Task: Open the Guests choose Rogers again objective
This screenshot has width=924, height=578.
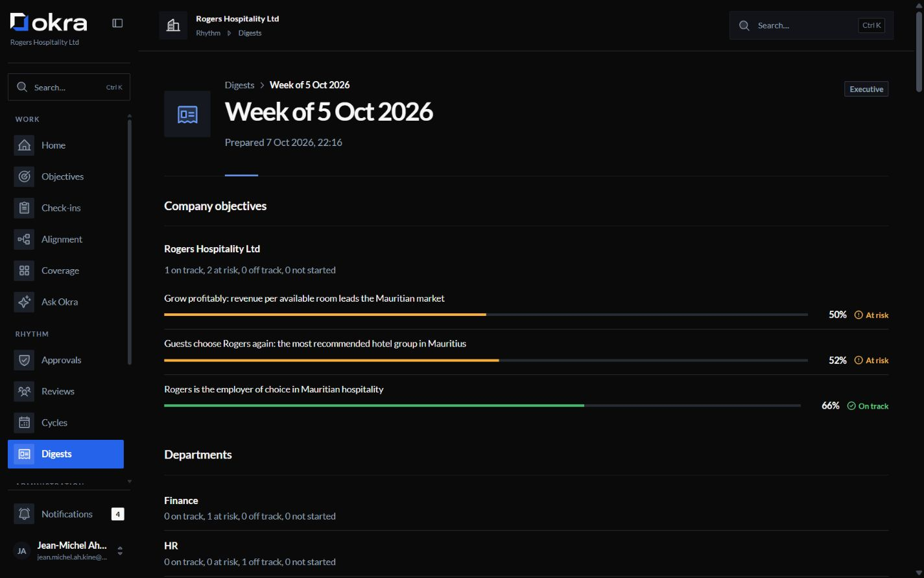Action: pyautogui.click(x=315, y=344)
